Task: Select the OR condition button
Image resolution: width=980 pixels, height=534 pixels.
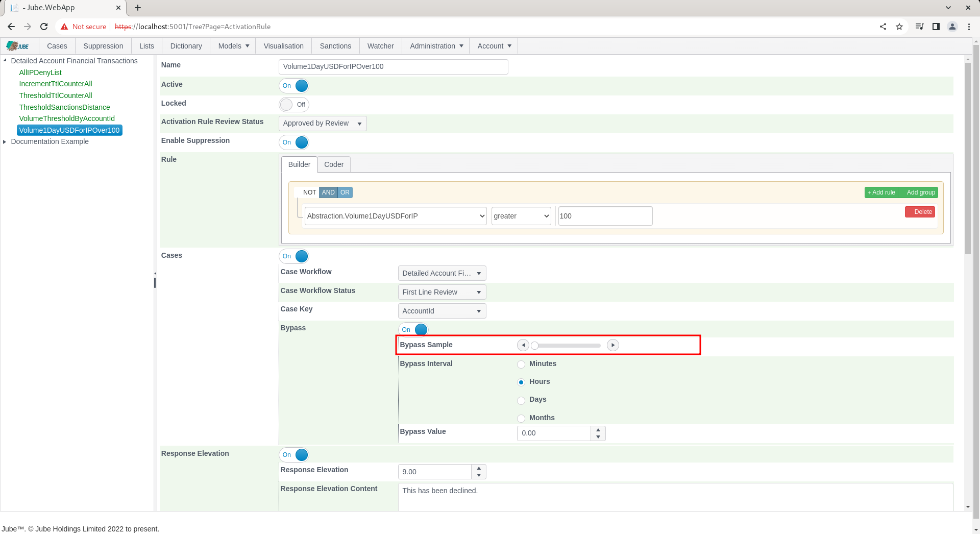Action: [345, 192]
